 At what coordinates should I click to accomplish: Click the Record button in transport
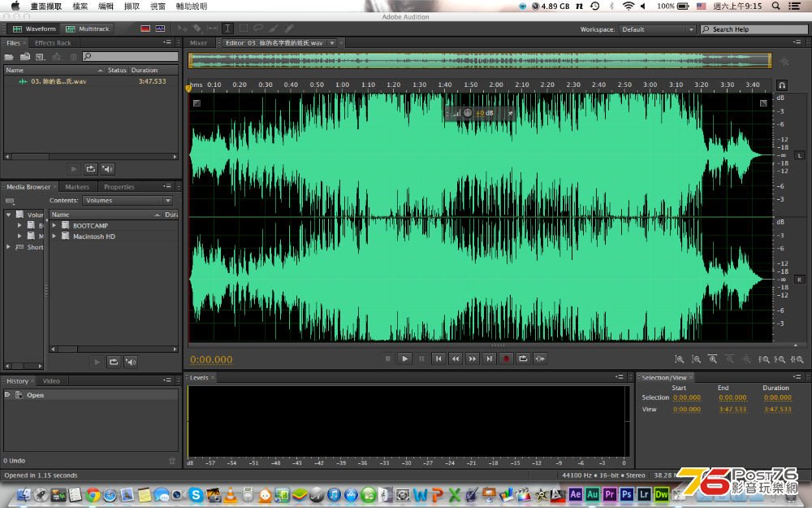[506, 358]
